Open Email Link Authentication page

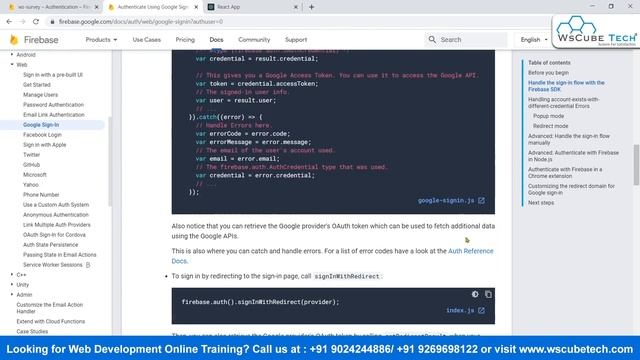coord(53,115)
